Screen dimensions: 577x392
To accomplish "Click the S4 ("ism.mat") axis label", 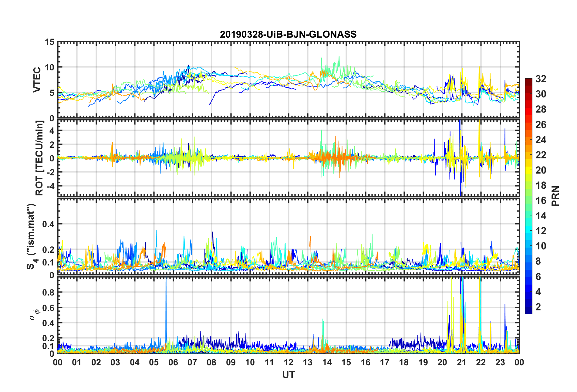I will 31,237.
